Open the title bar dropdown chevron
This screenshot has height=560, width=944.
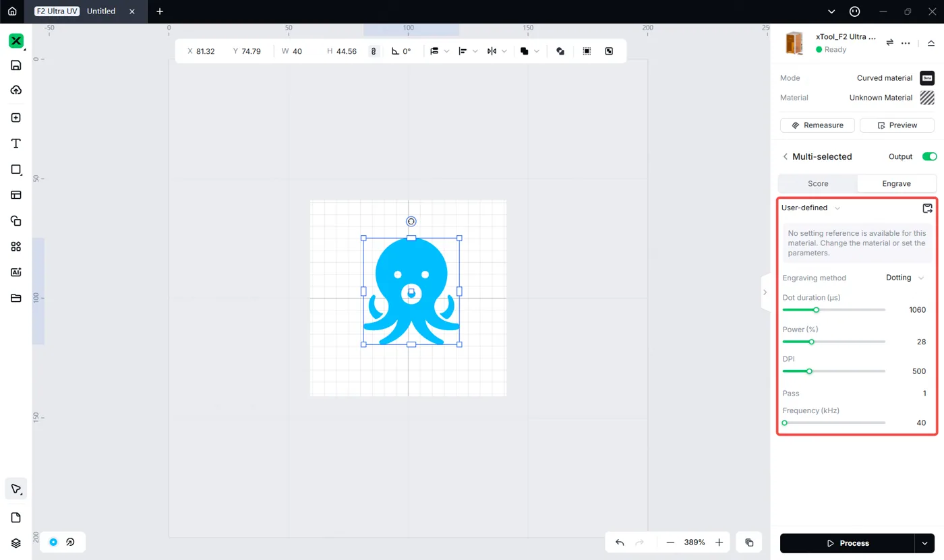(x=831, y=11)
